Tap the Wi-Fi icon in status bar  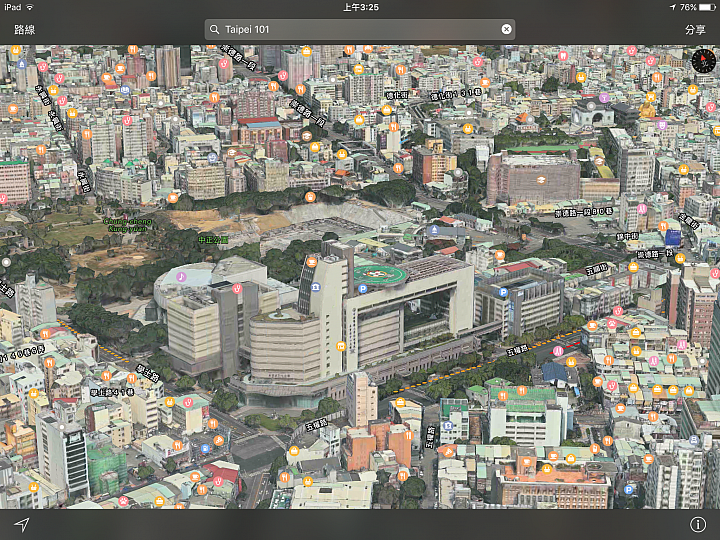(30, 7)
